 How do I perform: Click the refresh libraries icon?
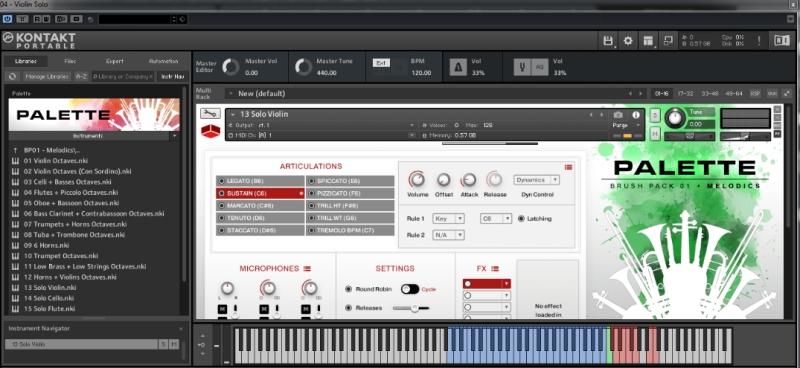(13, 77)
